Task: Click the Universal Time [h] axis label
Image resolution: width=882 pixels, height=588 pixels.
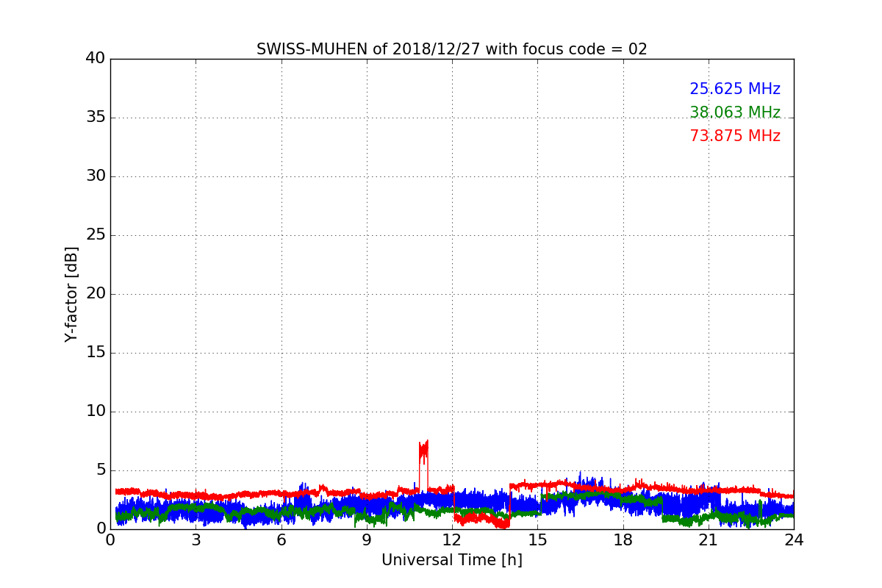Action: [x=452, y=560]
